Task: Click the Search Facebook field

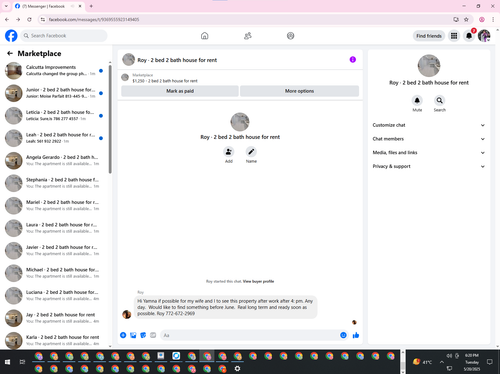Action: pyautogui.click(x=64, y=36)
